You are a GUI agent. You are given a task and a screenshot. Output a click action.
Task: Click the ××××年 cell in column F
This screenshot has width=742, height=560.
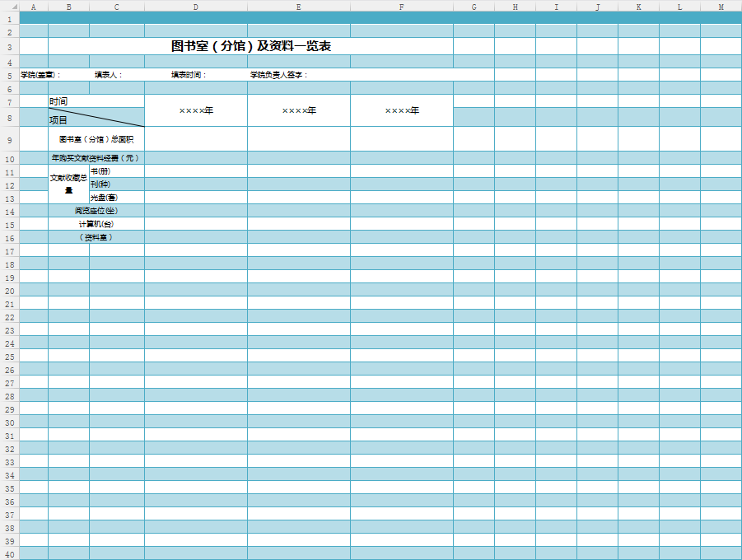[402, 110]
